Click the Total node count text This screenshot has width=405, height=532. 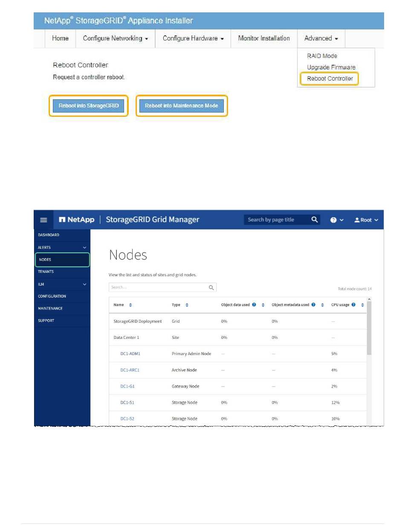pyautogui.click(x=355, y=289)
